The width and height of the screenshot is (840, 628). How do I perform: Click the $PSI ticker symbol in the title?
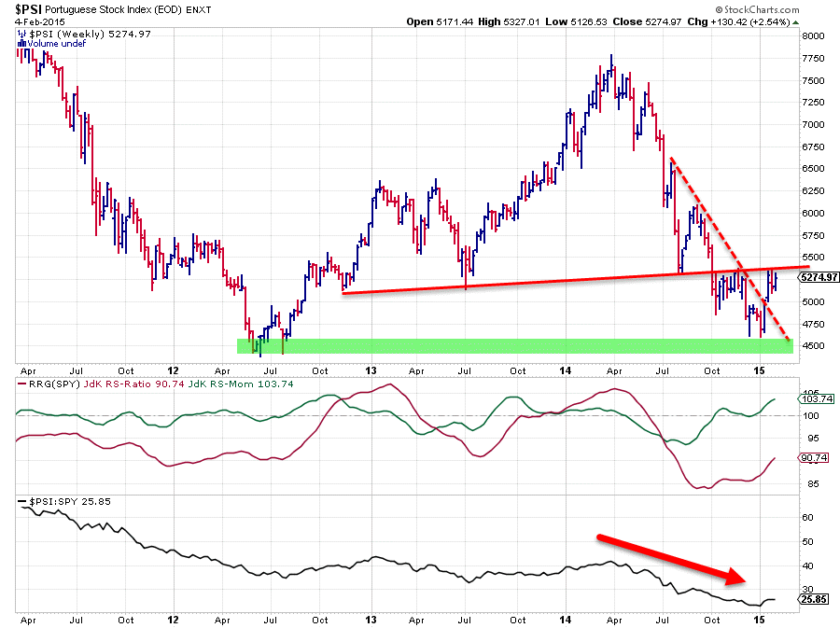tap(28, 9)
